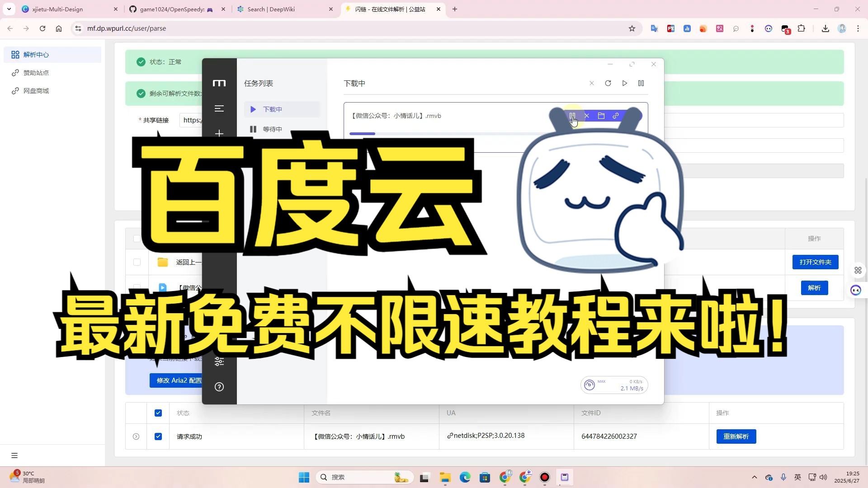
Task: Open a new browser tab
Action: [455, 9]
